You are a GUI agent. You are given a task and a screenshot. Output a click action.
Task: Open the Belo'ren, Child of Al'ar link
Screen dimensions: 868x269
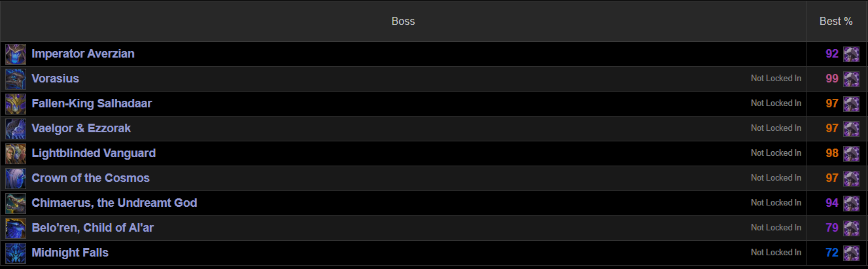(x=93, y=228)
